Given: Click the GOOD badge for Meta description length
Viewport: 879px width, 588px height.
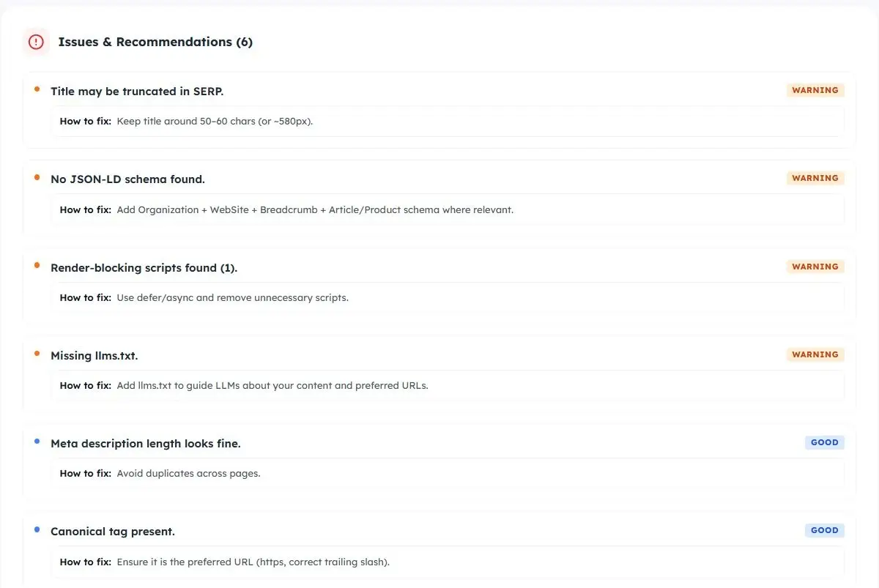Looking at the screenshot, I should click(825, 442).
